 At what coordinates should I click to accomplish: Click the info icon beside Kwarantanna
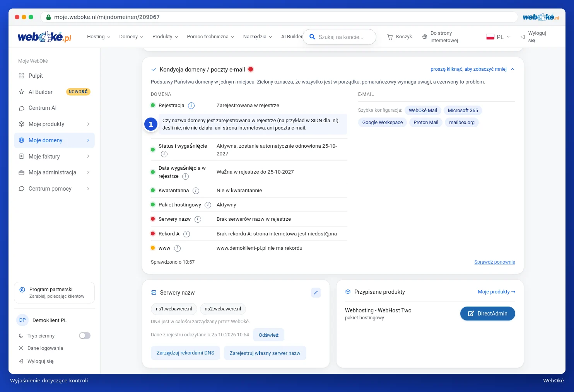point(196,191)
